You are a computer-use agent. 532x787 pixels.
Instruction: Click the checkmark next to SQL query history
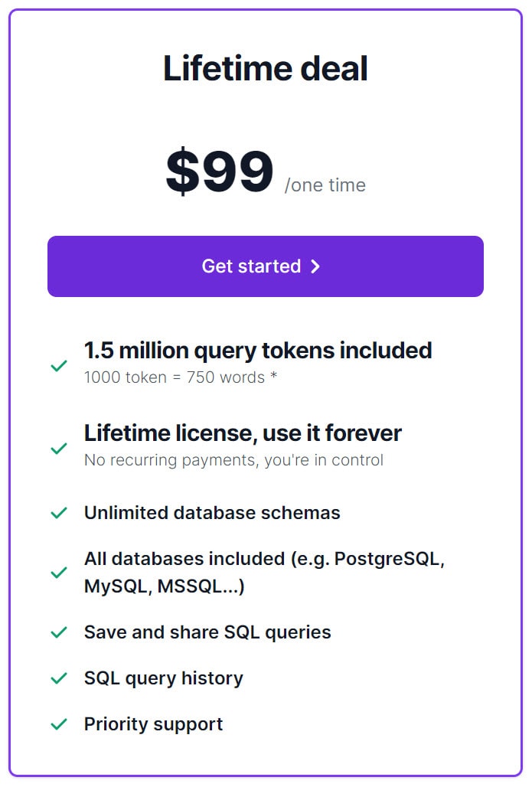coord(59,678)
